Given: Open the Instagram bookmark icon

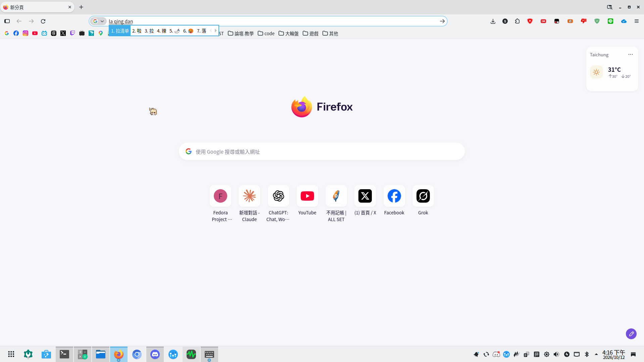Looking at the screenshot, I should tap(26, 33).
